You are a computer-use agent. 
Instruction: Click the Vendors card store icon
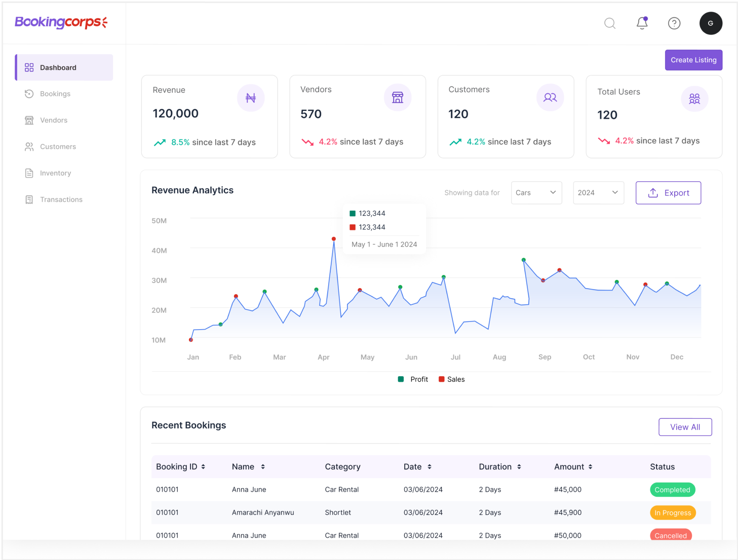pyautogui.click(x=398, y=97)
